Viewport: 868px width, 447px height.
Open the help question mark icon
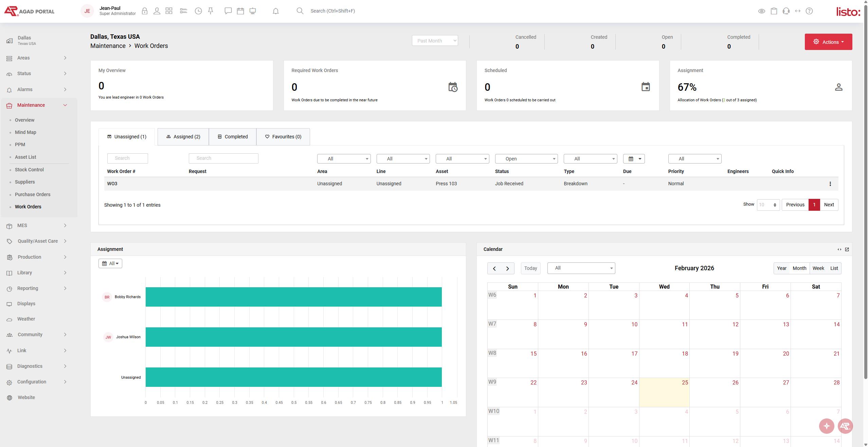[809, 11]
